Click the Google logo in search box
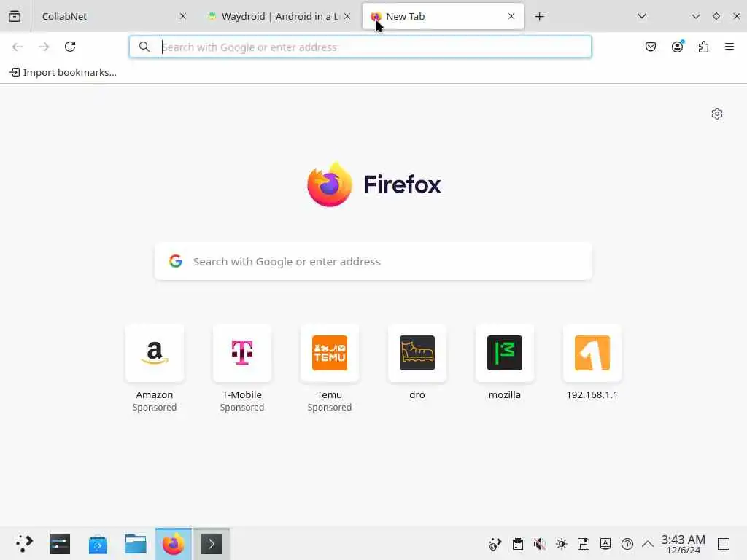This screenshot has width=747, height=560. (176, 261)
